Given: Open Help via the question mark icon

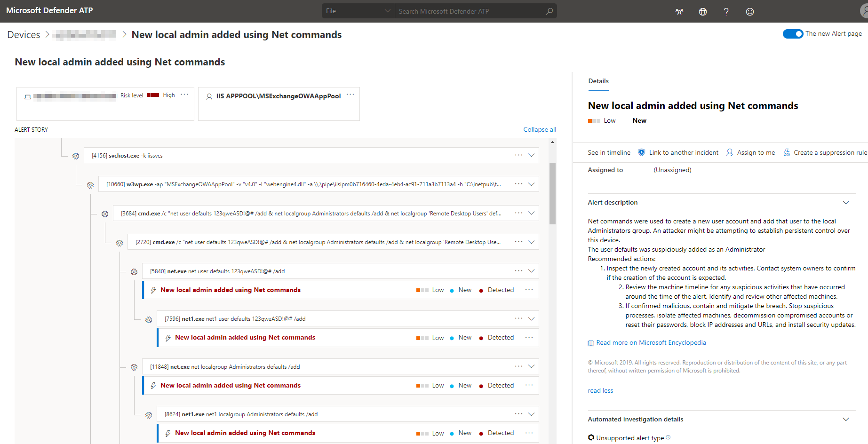Looking at the screenshot, I should pos(726,11).
